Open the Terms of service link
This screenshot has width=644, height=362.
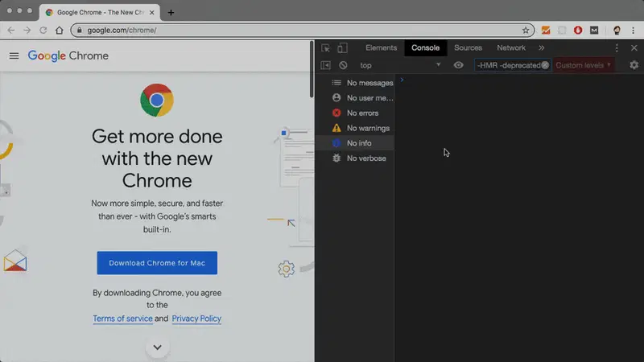coord(122,319)
